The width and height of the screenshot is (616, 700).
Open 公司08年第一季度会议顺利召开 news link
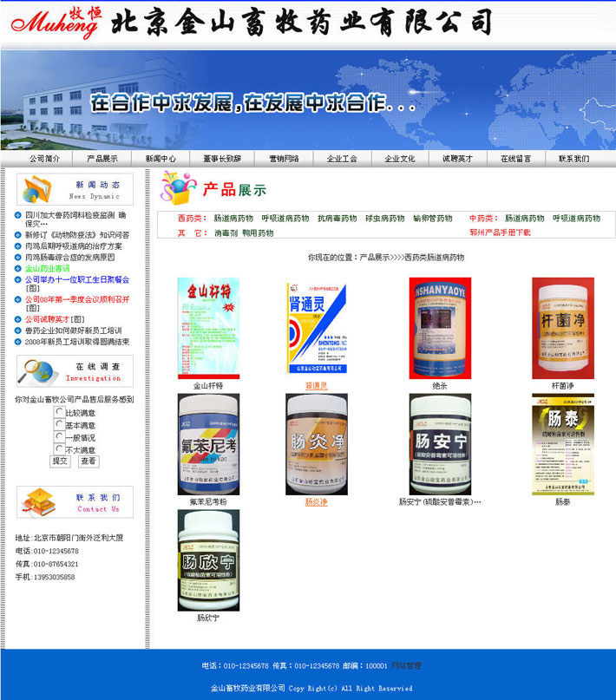77,299
